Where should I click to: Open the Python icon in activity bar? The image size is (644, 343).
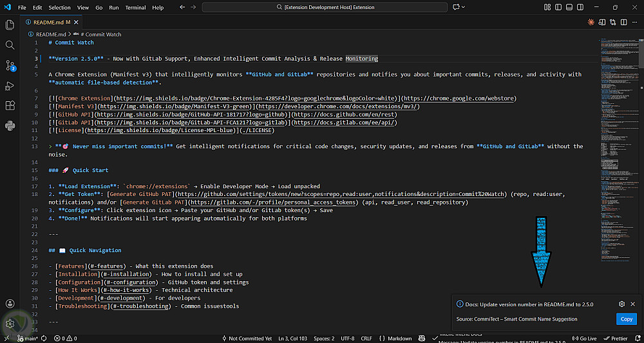[x=10, y=125]
